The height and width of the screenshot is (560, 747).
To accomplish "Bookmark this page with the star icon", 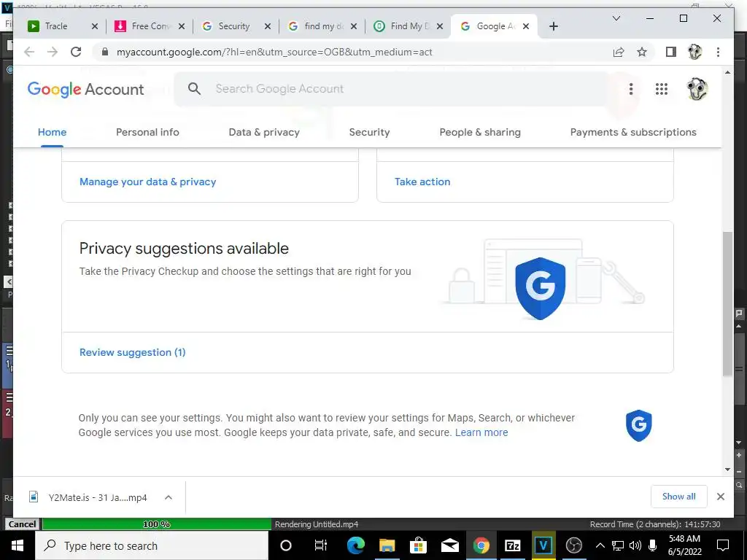I will tap(642, 52).
